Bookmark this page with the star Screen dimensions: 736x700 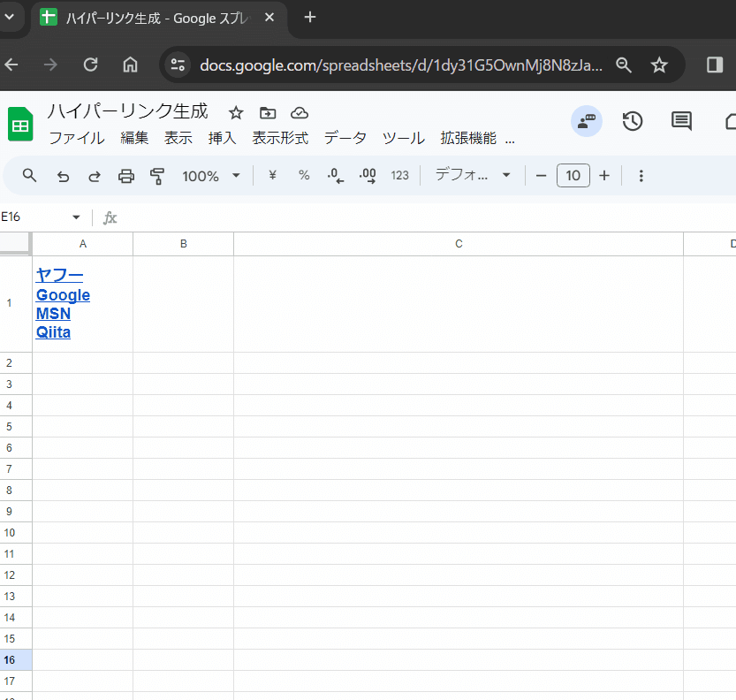[x=659, y=65]
